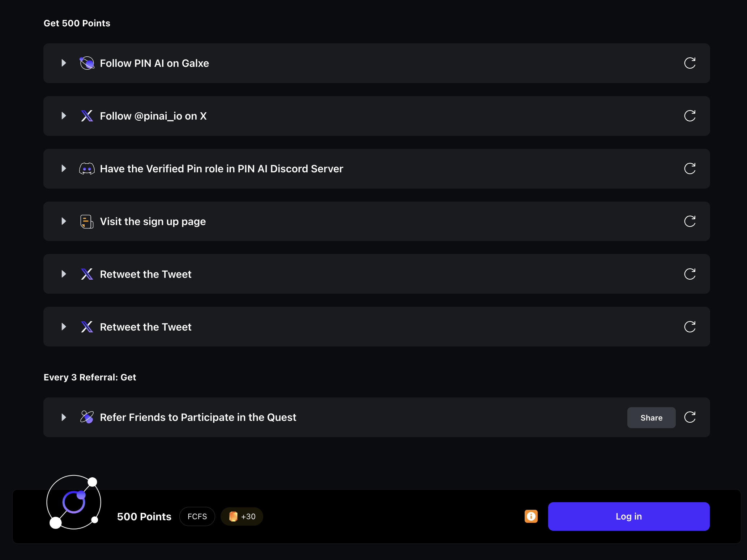
Task: Click the sign up page document icon
Action: point(87,221)
